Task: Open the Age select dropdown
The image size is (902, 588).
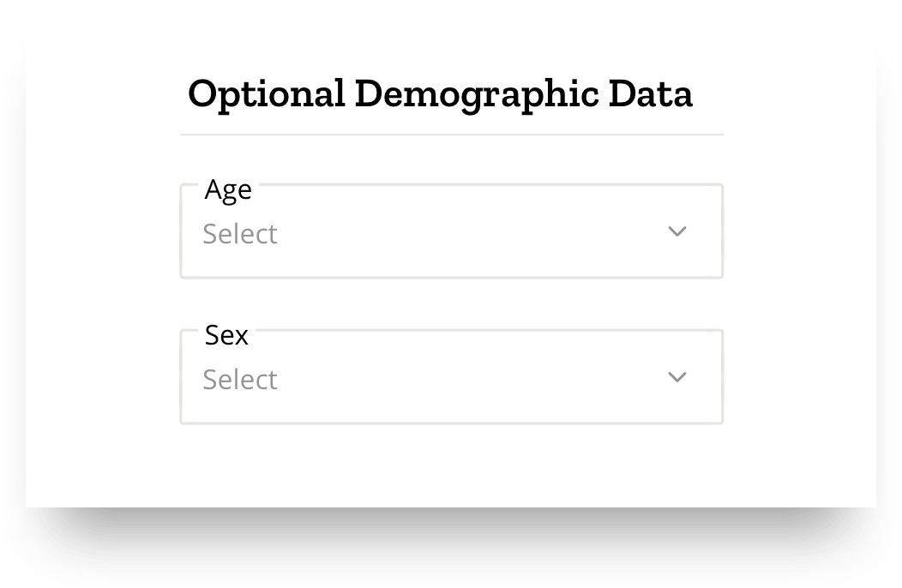Action: [x=451, y=232]
